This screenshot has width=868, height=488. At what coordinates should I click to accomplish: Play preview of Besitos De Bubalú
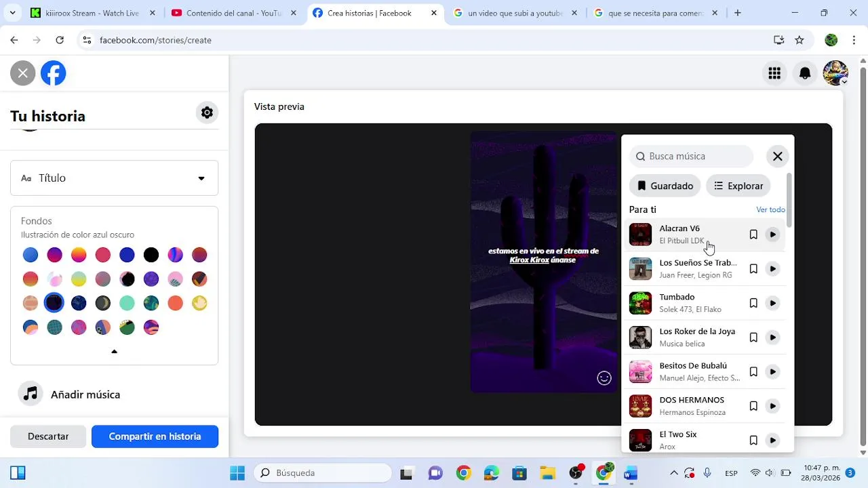[x=772, y=372]
